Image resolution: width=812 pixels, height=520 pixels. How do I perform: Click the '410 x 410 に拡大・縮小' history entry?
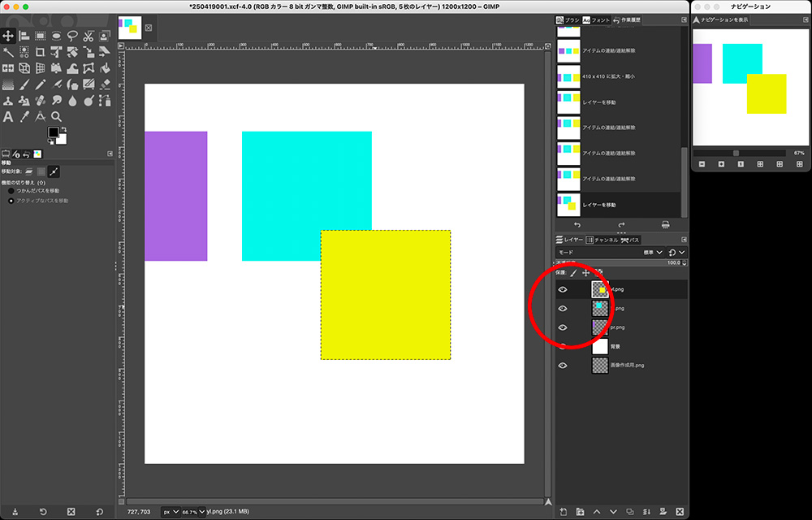coord(609,76)
